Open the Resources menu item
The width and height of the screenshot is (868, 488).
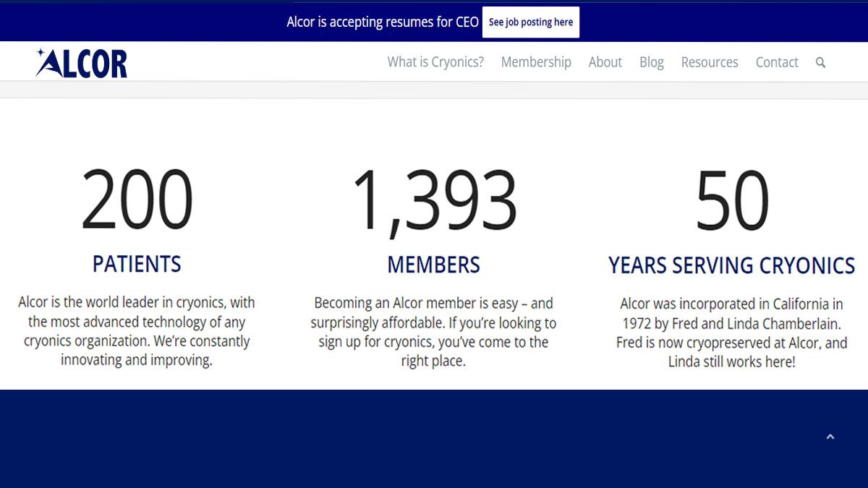710,62
